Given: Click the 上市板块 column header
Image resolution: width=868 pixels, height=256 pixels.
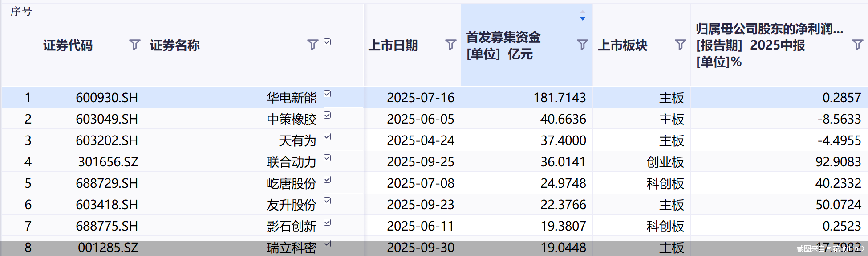Looking at the screenshot, I should [x=622, y=45].
